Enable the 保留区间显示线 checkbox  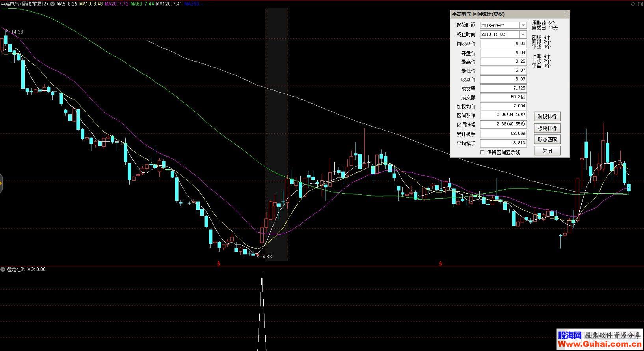tap(483, 152)
